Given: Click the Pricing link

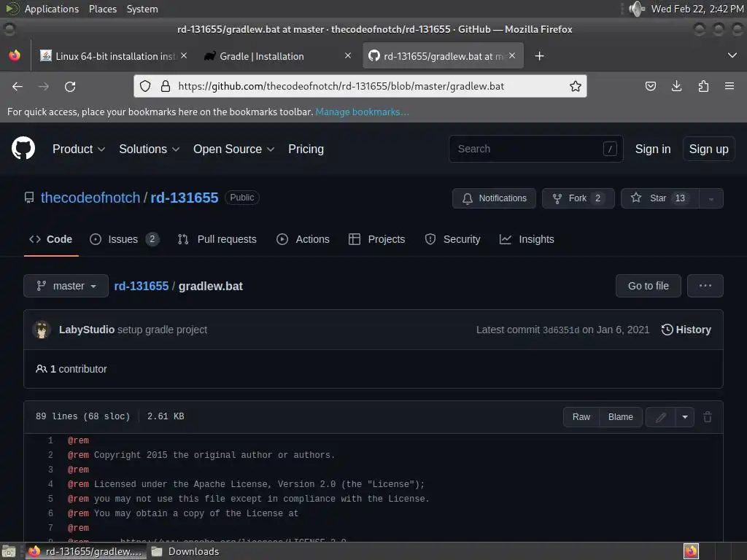Looking at the screenshot, I should [x=306, y=149].
